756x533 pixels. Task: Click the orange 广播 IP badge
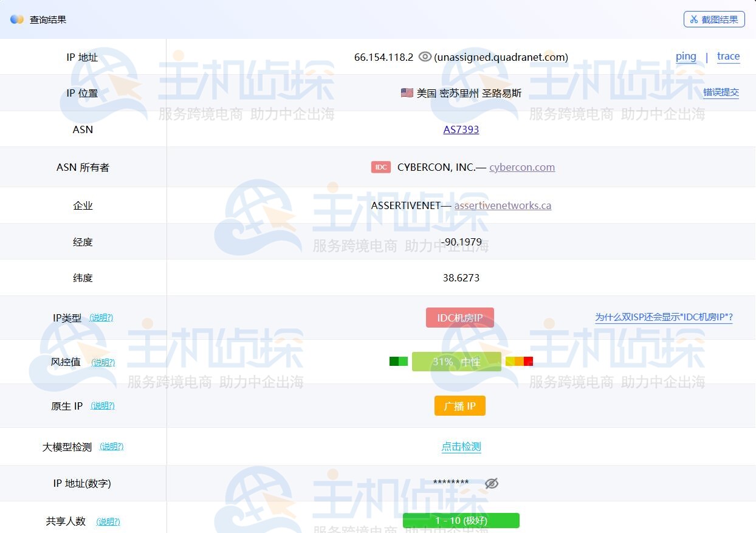(460, 405)
